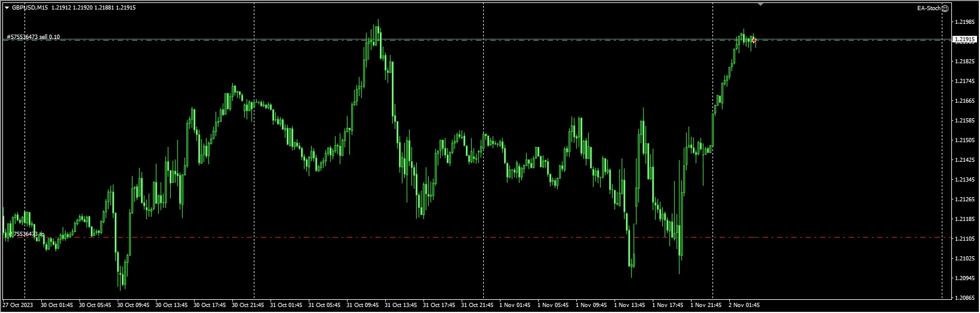Click the 1.21665 price scale label
Screen dimensions: 980x313
964,101
